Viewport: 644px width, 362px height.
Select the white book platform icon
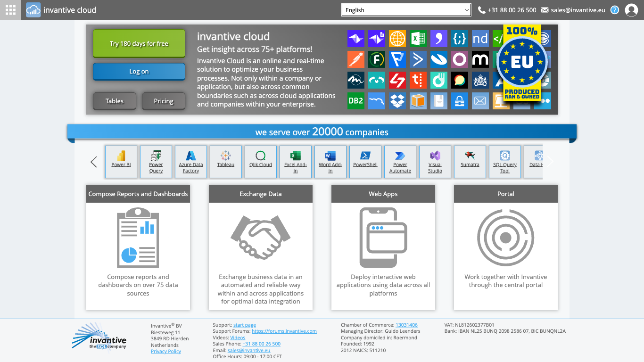439,101
